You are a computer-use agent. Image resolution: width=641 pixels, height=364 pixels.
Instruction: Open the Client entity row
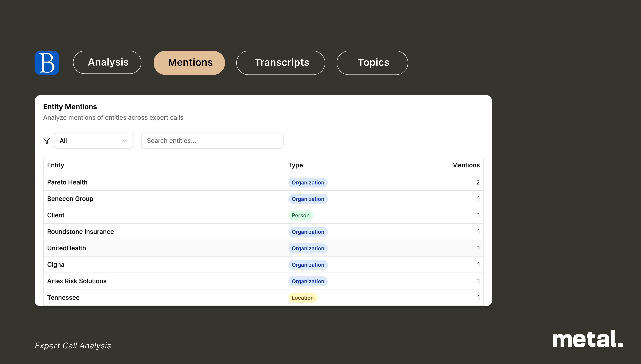click(x=264, y=215)
